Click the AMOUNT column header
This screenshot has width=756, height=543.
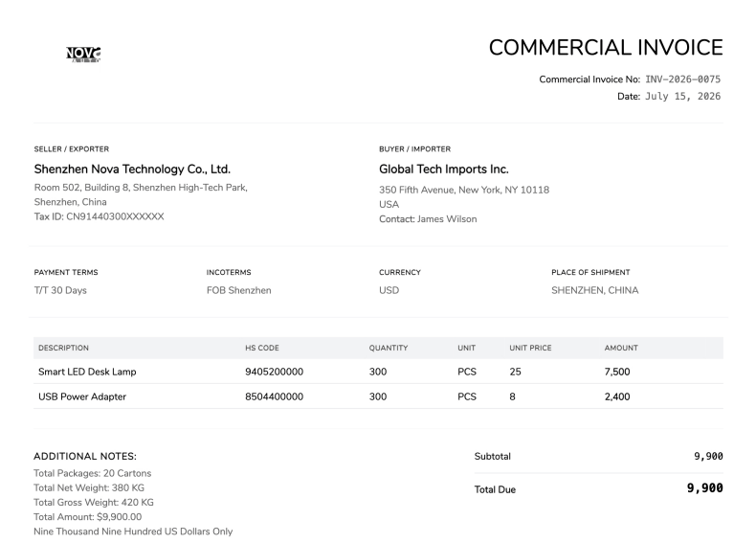[621, 348]
